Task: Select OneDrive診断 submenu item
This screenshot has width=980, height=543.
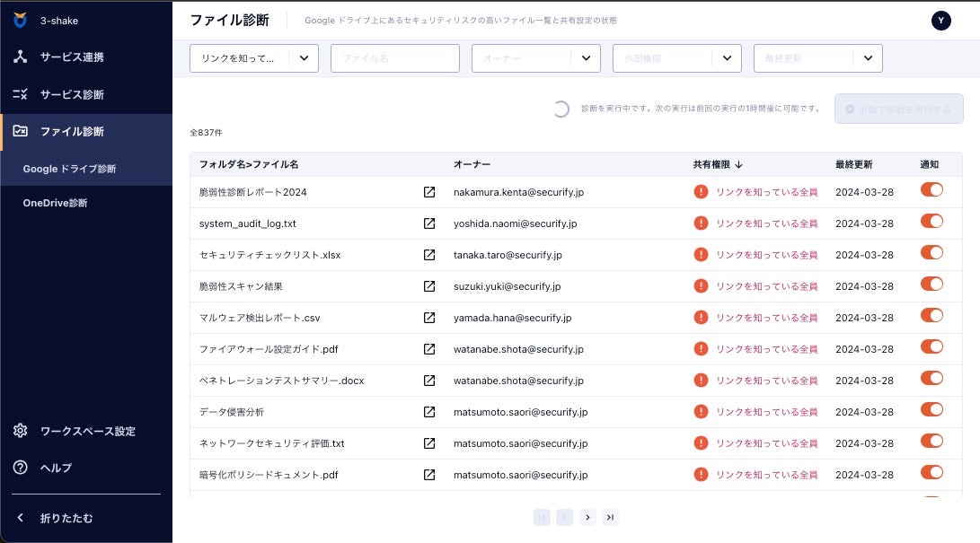Action: pyautogui.click(x=56, y=203)
